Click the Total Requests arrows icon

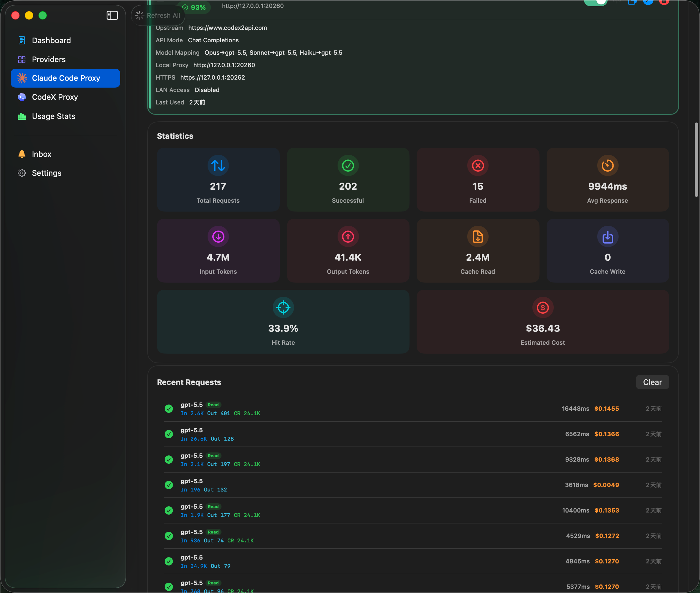click(x=218, y=165)
